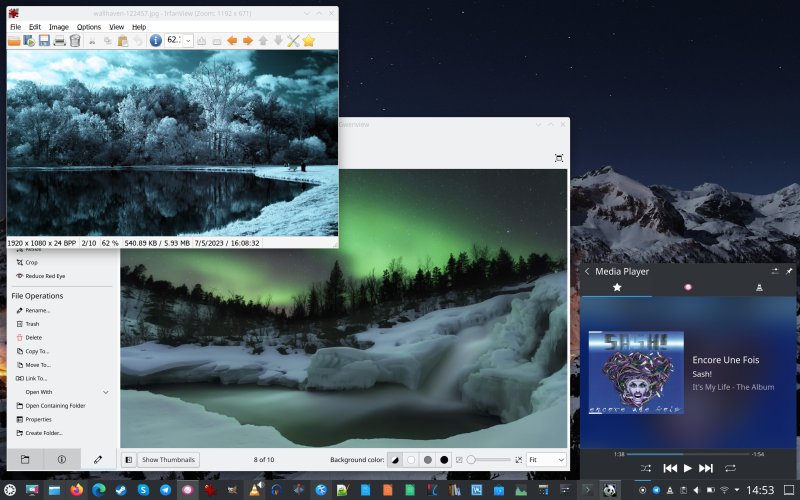Click the Show Thumbnails button

point(169,459)
